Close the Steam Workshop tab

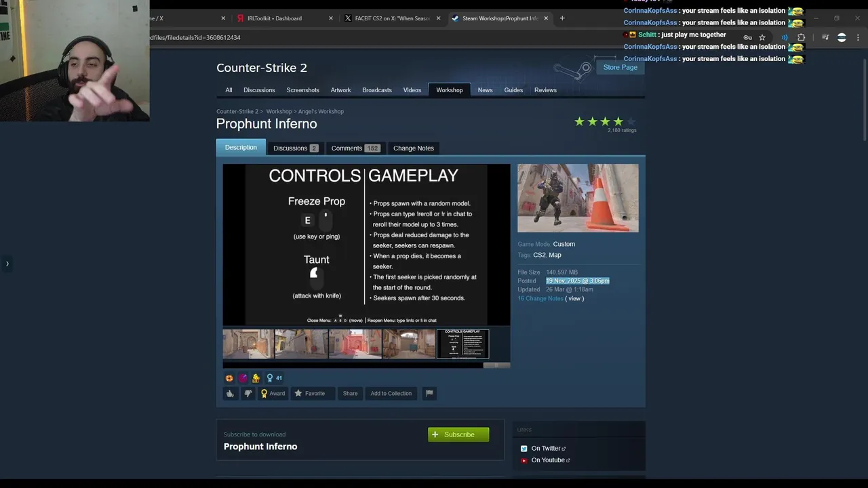point(546,18)
